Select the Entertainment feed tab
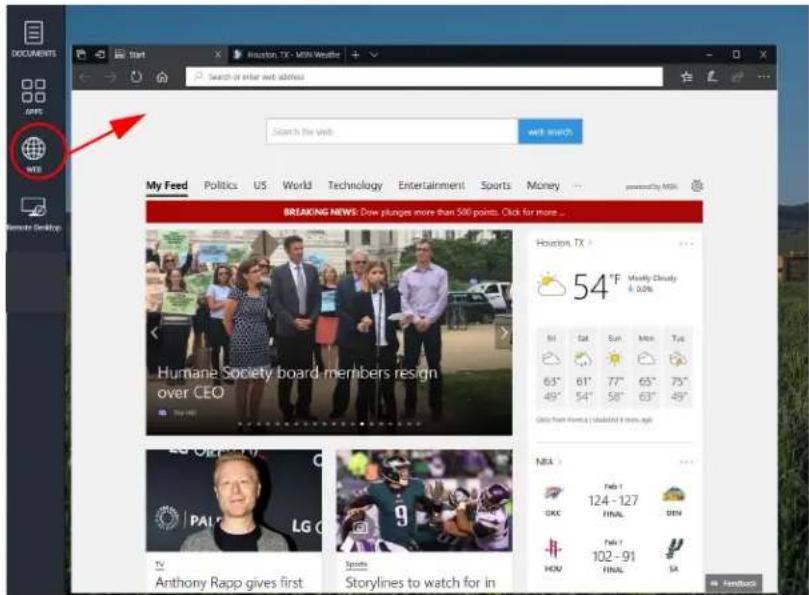The width and height of the screenshot is (809, 595). (431, 185)
